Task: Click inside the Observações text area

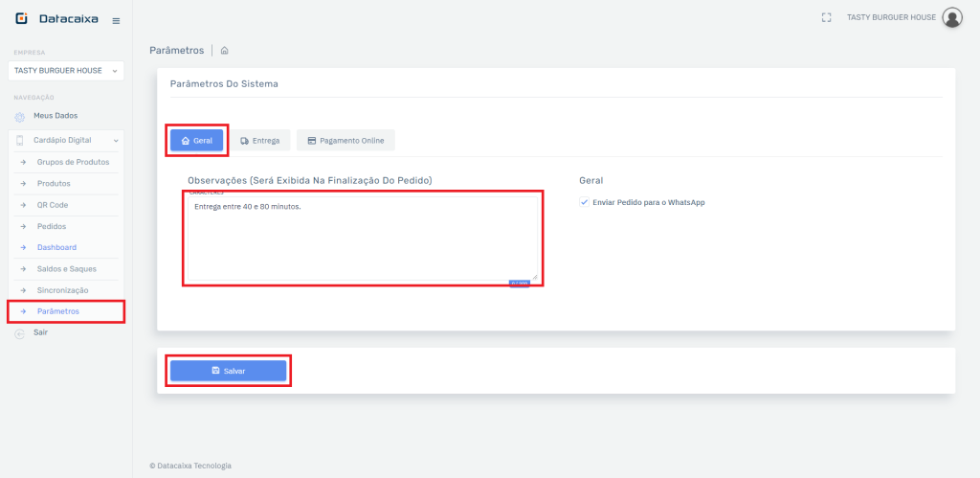Action: (362, 239)
